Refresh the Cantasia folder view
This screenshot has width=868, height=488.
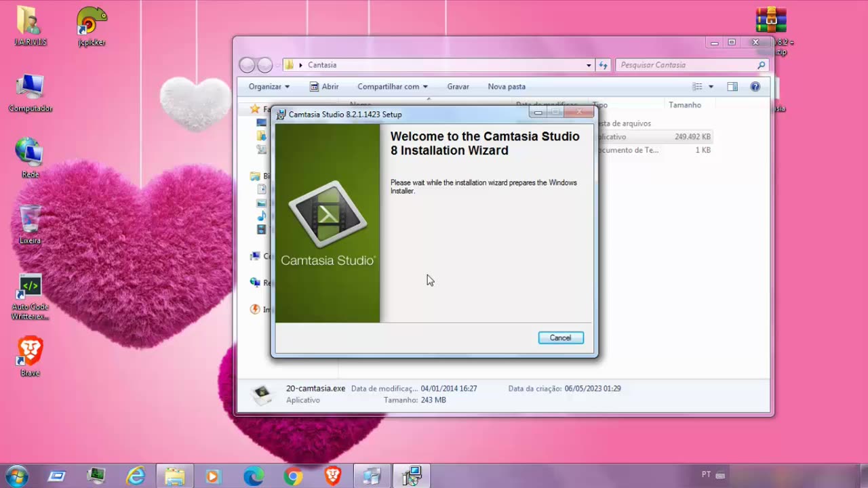(603, 65)
